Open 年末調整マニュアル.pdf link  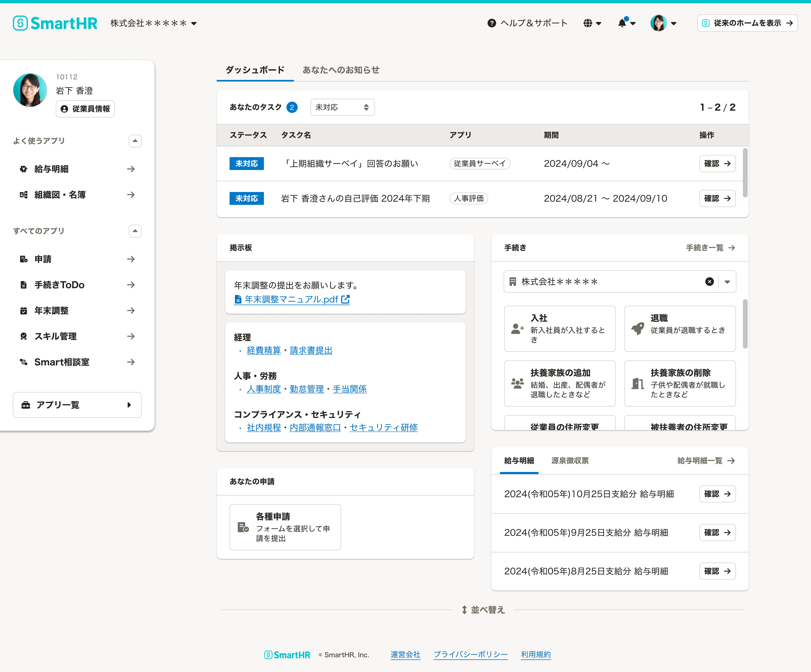292,299
